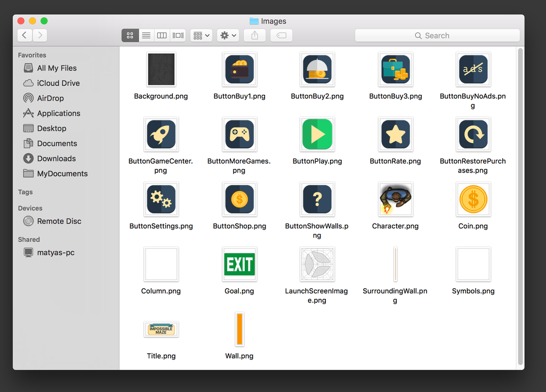Switch to icon view mode
The height and width of the screenshot is (392, 546).
pos(130,36)
